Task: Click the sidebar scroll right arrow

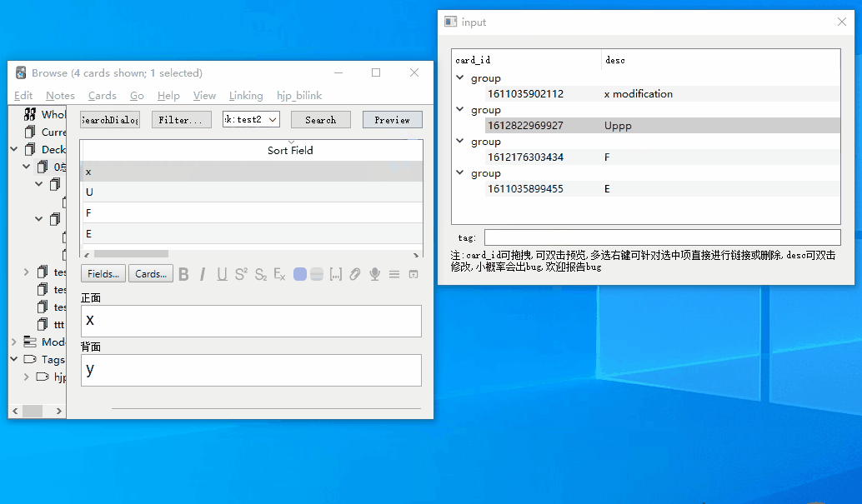Action: [x=59, y=412]
